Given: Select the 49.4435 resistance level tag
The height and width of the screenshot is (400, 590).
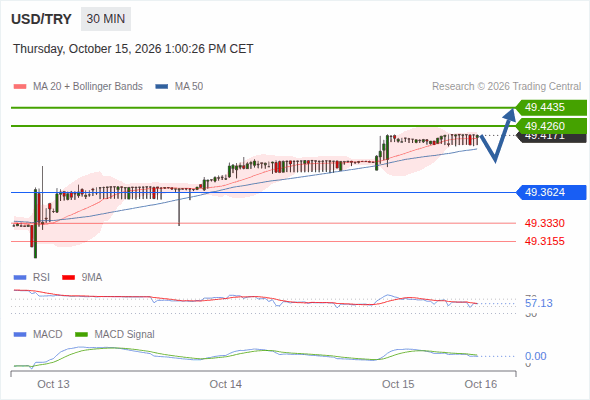Looking at the screenshot, I should pyautogui.click(x=551, y=108).
